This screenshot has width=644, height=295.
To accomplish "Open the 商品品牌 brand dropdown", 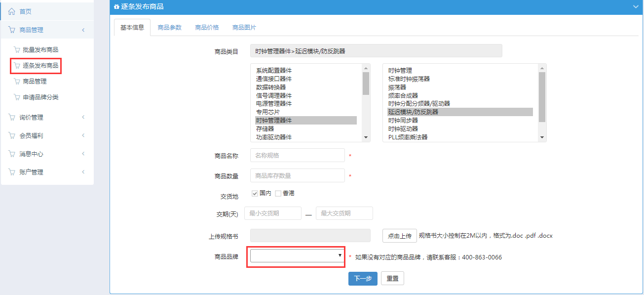I will pyautogui.click(x=297, y=255).
